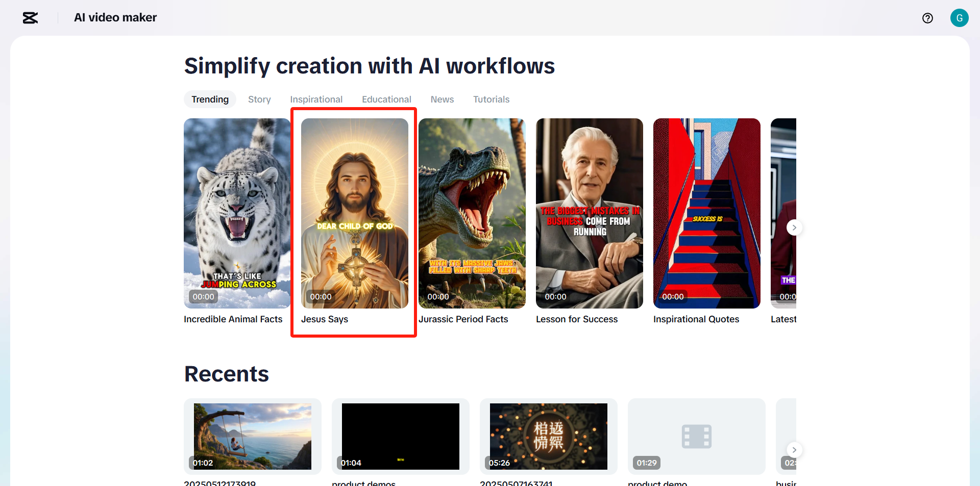Open the recent placeholder video 01:29
The height and width of the screenshot is (486, 980).
point(697,437)
